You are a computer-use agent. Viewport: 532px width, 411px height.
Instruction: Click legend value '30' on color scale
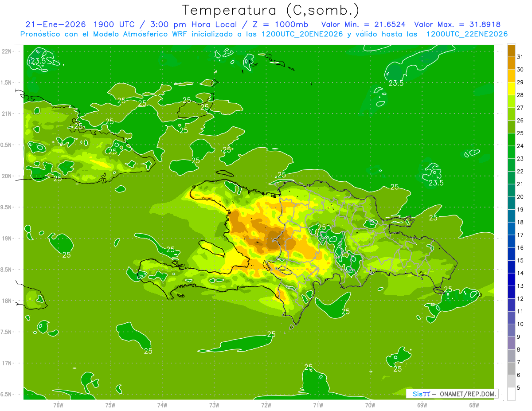520,70
